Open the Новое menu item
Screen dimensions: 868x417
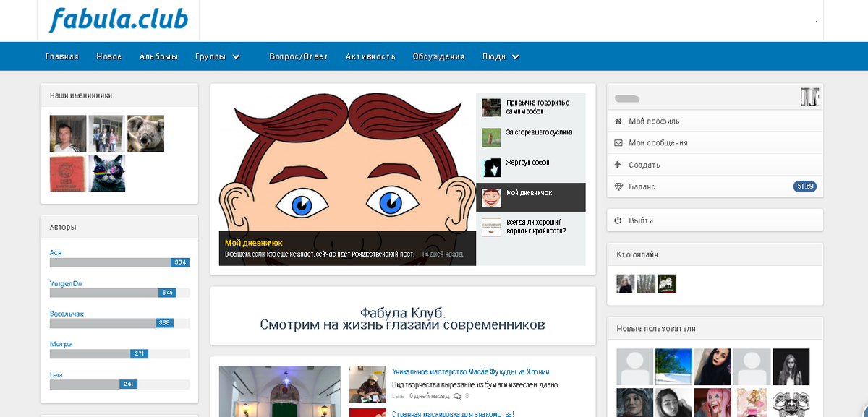tap(109, 56)
